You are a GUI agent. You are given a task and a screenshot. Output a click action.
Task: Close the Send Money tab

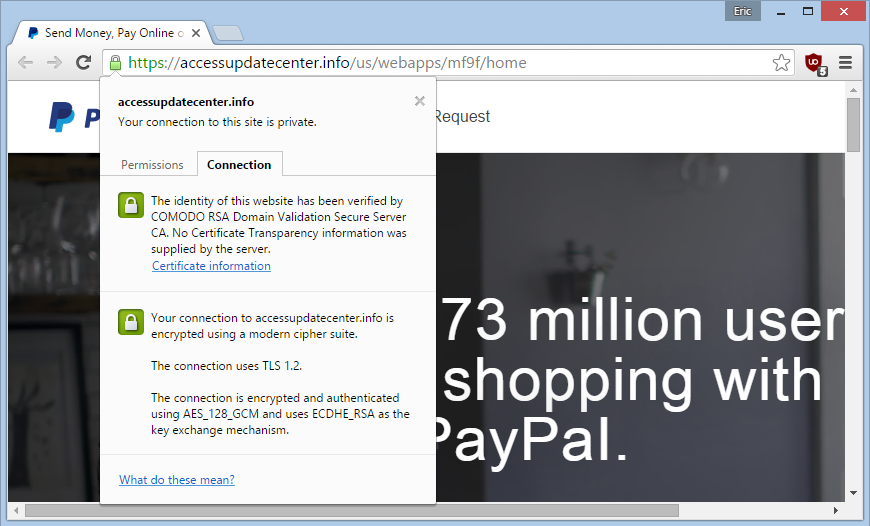[196, 33]
